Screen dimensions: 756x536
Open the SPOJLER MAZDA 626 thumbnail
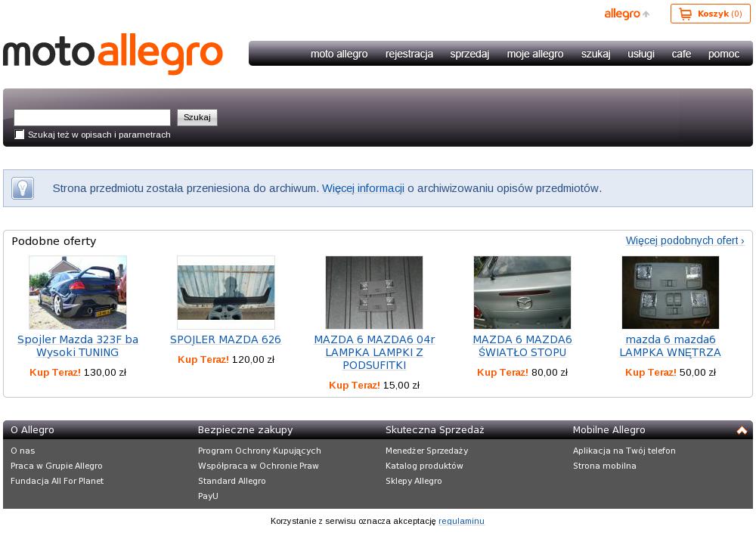[225, 293]
